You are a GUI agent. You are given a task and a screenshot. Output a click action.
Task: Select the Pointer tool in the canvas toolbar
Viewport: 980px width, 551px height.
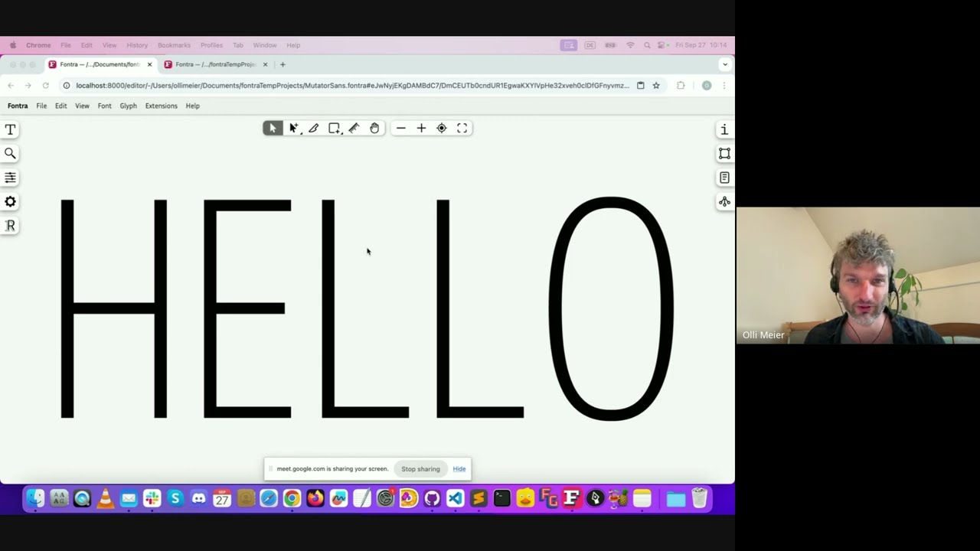click(x=273, y=129)
